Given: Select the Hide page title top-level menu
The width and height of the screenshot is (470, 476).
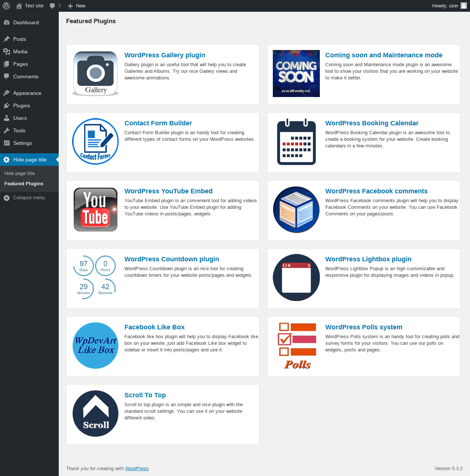Looking at the screenshot, I should tap(29, 160).
